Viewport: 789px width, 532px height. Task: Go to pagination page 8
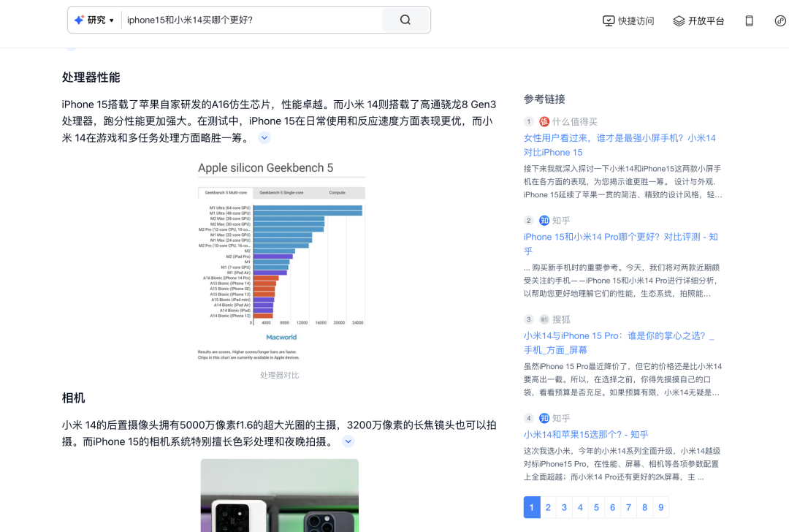coord(644,507)
